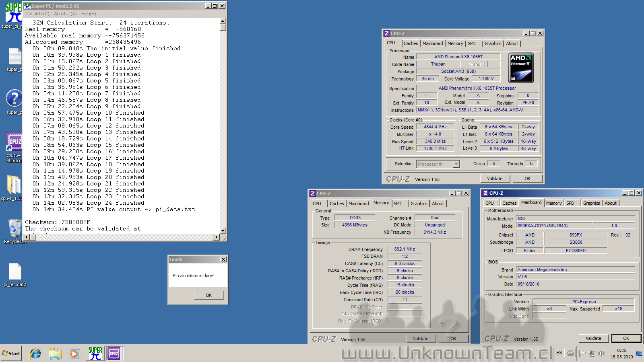The height and width of the screenshot is (362, 644).
Task: Open the super_pi help file icon
Action: click(14, 102)
